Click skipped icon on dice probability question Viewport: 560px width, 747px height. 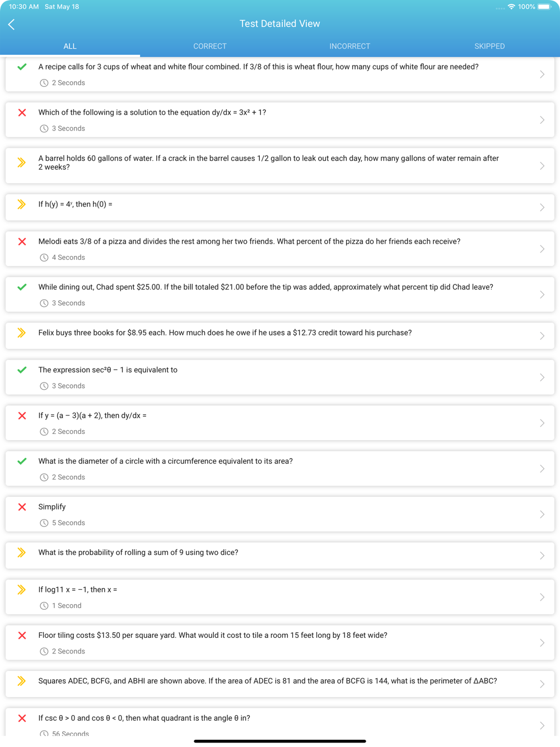(22, 553)
